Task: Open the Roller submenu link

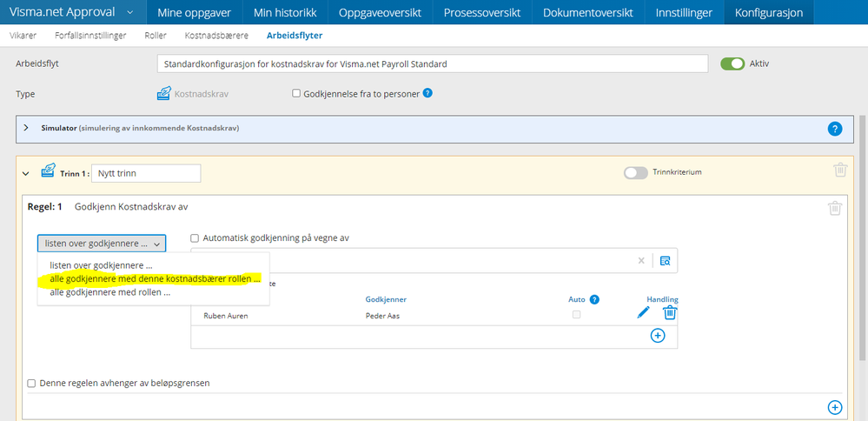Action: click(156, 36)
